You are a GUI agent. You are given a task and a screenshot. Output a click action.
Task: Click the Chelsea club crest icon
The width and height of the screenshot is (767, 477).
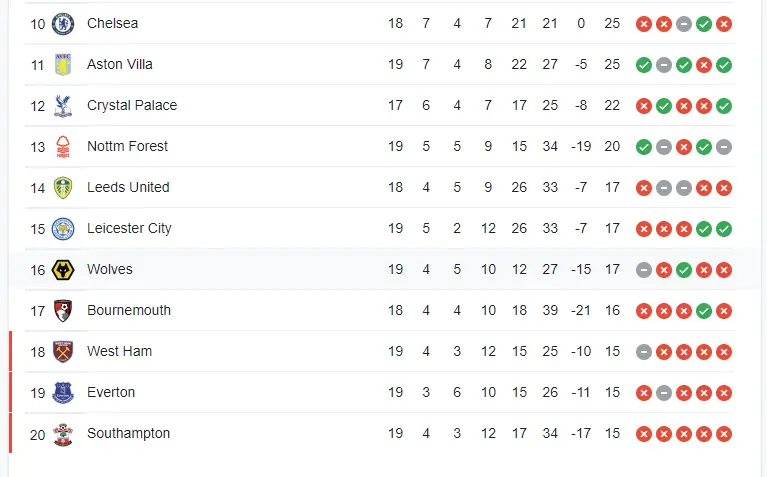pyautogui.click(x=63, y=23)
